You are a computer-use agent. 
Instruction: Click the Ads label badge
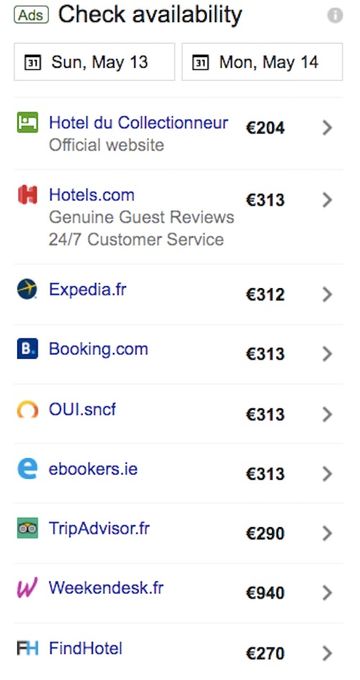[31, 16]
